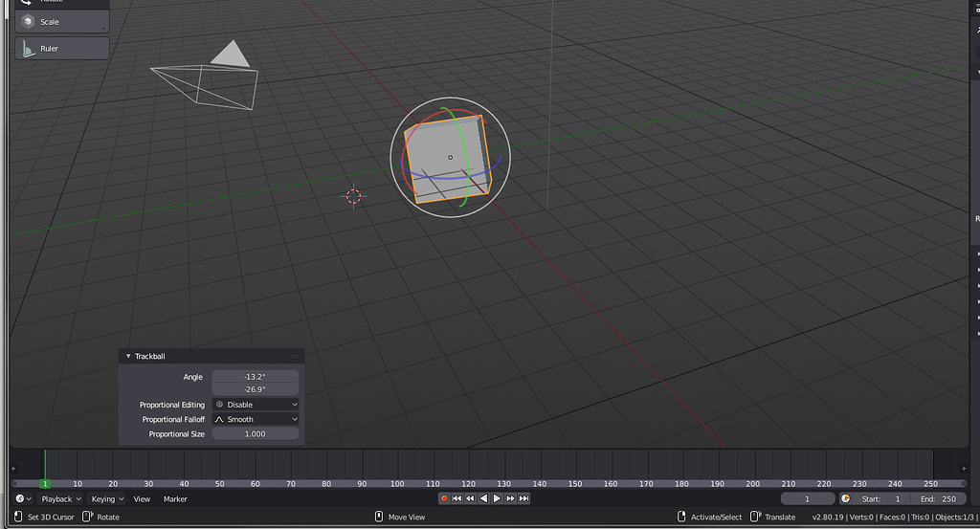Click the timeline region expand arrow at left

pyautogui.click(x=13, y=468)
